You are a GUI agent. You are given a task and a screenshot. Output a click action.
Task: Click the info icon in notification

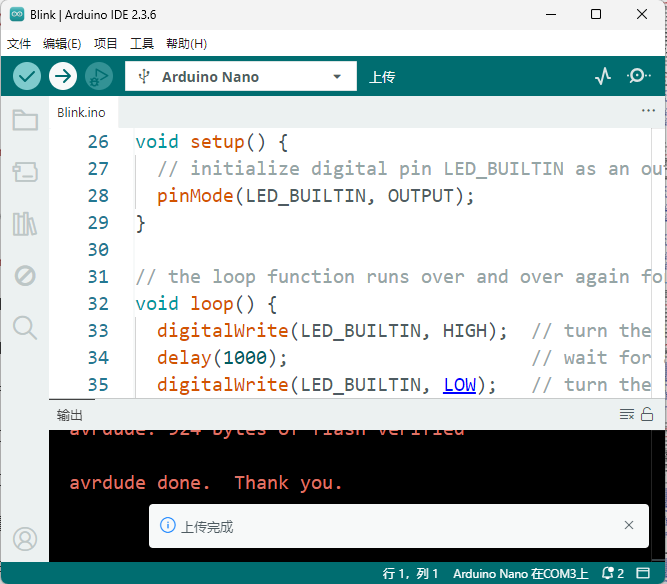[x=168, y=525]
